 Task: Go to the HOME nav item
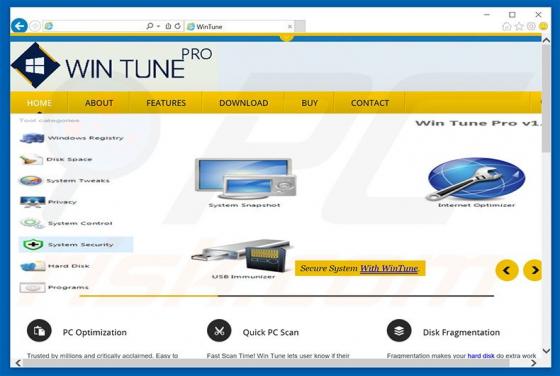pos(39,103)
